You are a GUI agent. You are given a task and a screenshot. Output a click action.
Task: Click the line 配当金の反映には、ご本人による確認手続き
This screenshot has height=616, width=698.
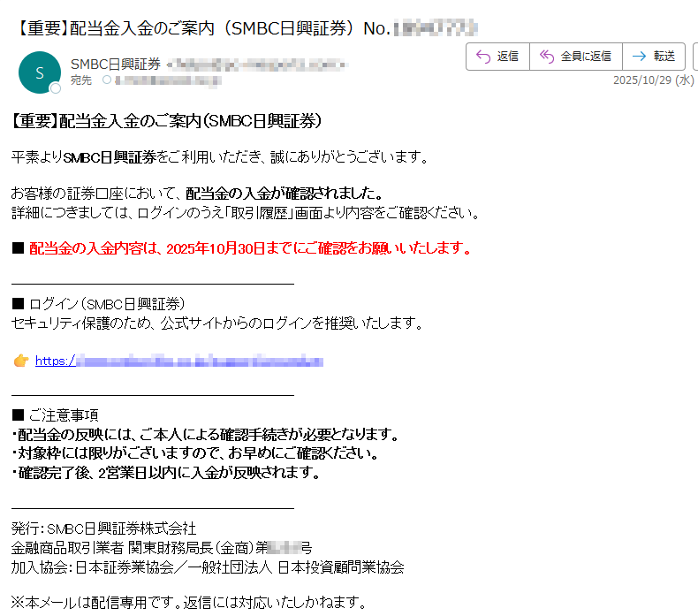pyautogui.click(x=205, y=434)
